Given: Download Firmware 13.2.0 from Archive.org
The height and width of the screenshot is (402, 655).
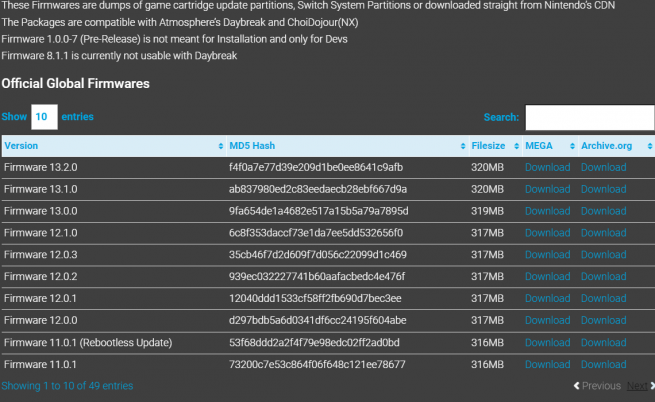Looking at the screenshot, I should pos(603,167).
